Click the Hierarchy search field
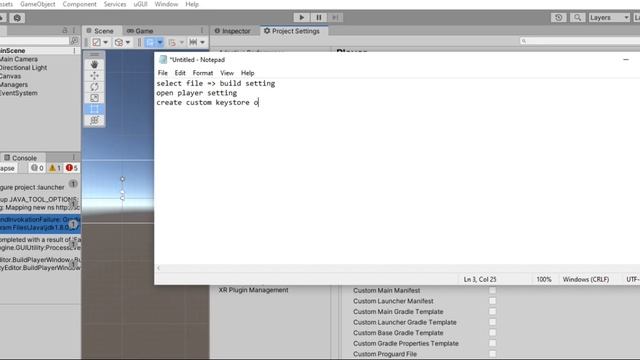The image size is (640, 360). [x=34, y=40]
